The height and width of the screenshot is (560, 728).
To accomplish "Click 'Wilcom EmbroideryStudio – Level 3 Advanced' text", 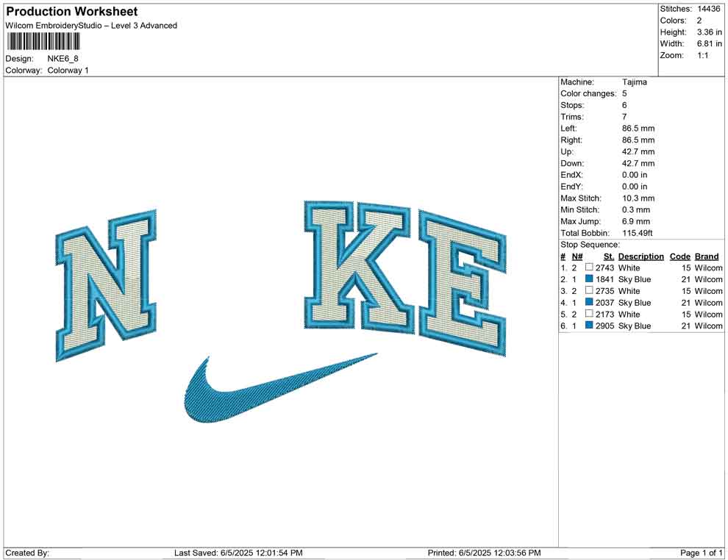I will pos(91,26).
